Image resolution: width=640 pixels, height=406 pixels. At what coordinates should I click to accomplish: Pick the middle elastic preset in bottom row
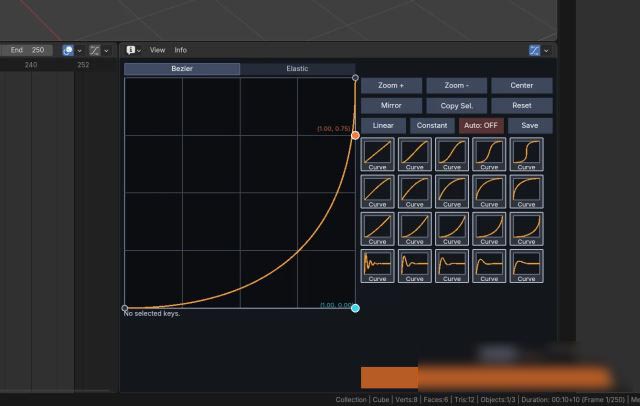[452, 266]
